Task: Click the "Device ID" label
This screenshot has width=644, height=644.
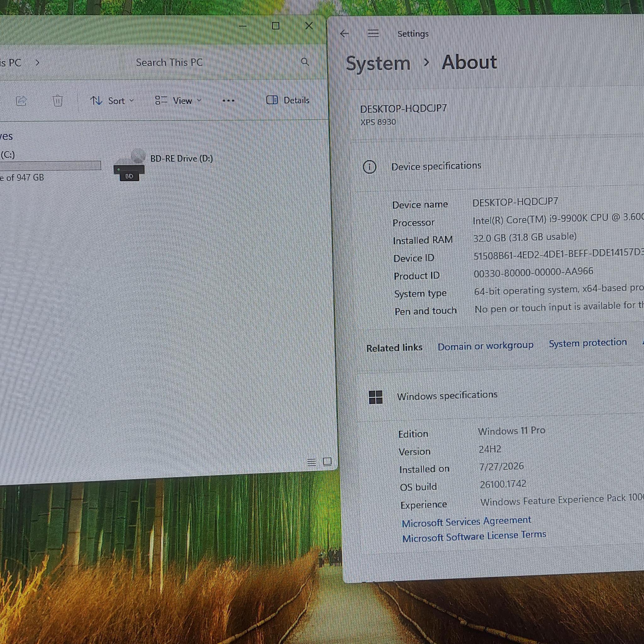Action: (414, 258)
